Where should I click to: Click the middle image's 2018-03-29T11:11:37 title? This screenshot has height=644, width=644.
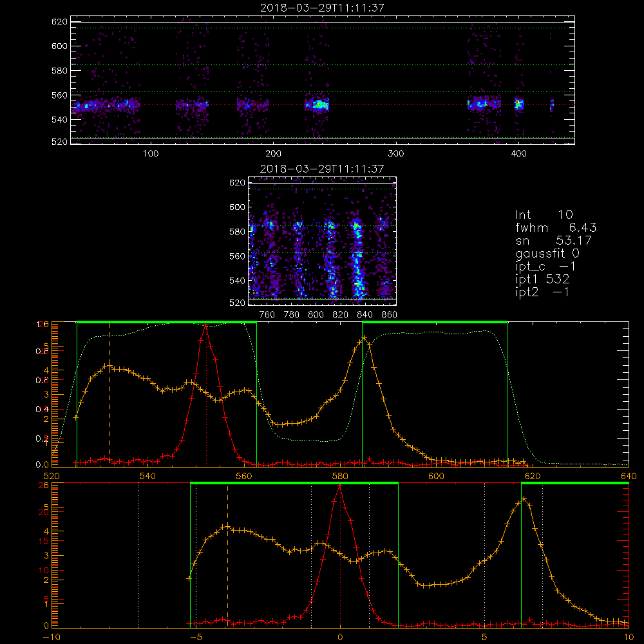pyautogui.click(x=322, y=169)
